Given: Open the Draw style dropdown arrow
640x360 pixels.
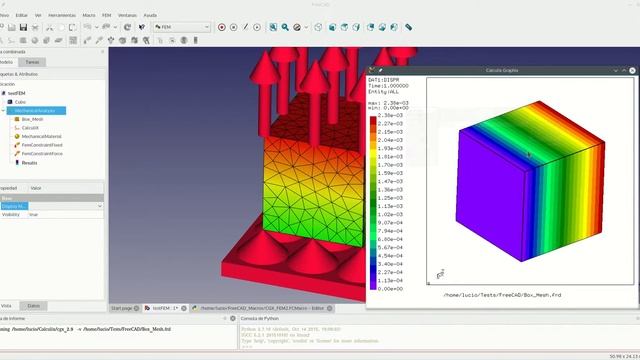Looking at the screenshot, I should pyautogui.click(x=306, y=27).
